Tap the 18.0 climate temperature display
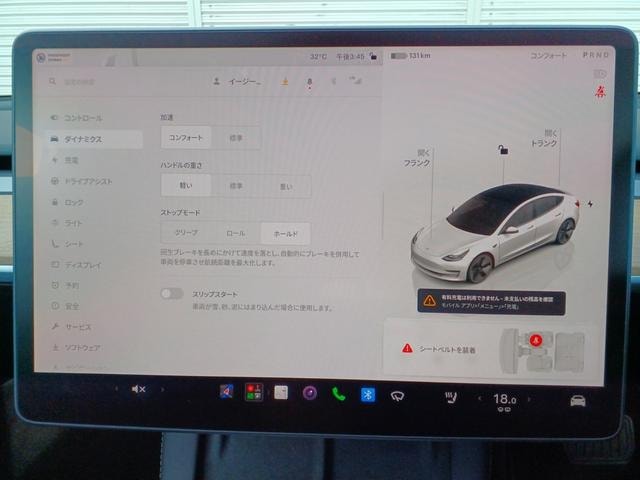The height and width of the screenshot is (480, 640). [x=504, y=400]
